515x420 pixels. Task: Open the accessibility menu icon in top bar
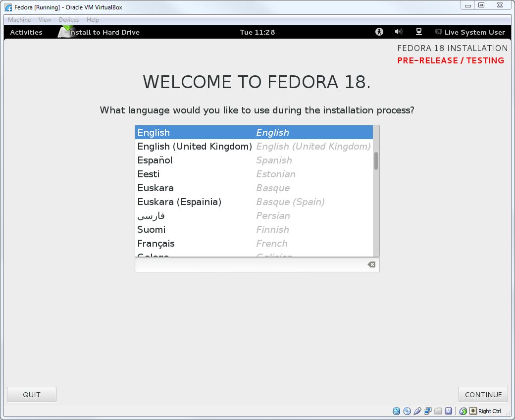(x=379, y=32)
